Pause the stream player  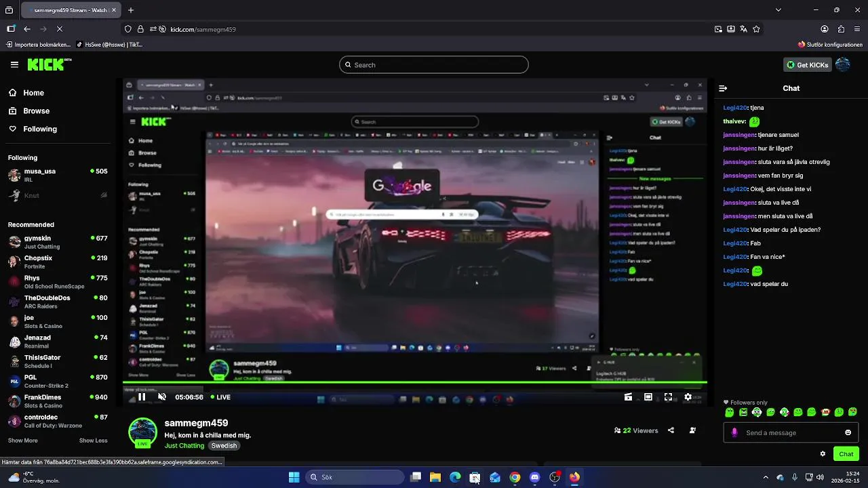coord(142,397)
